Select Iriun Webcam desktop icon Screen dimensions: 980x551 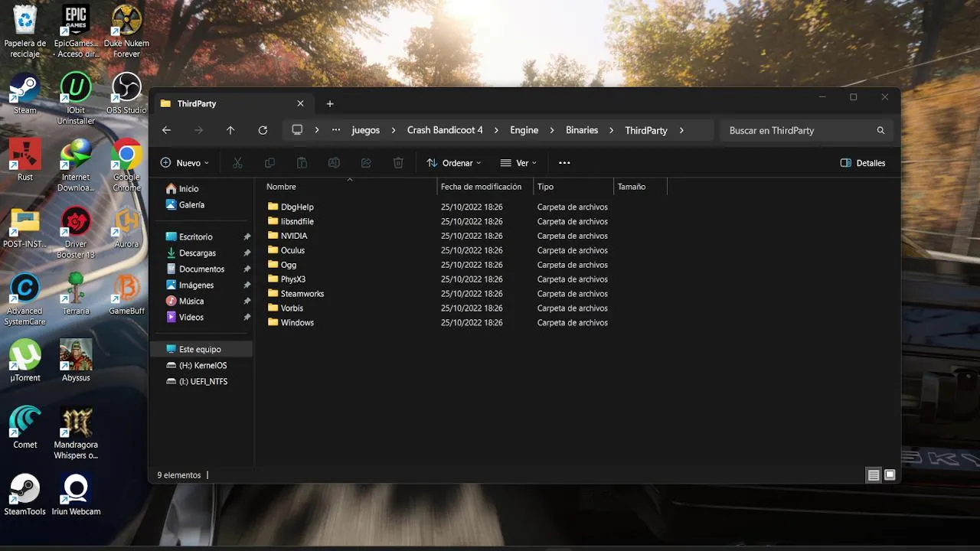[x=76, y=494]
